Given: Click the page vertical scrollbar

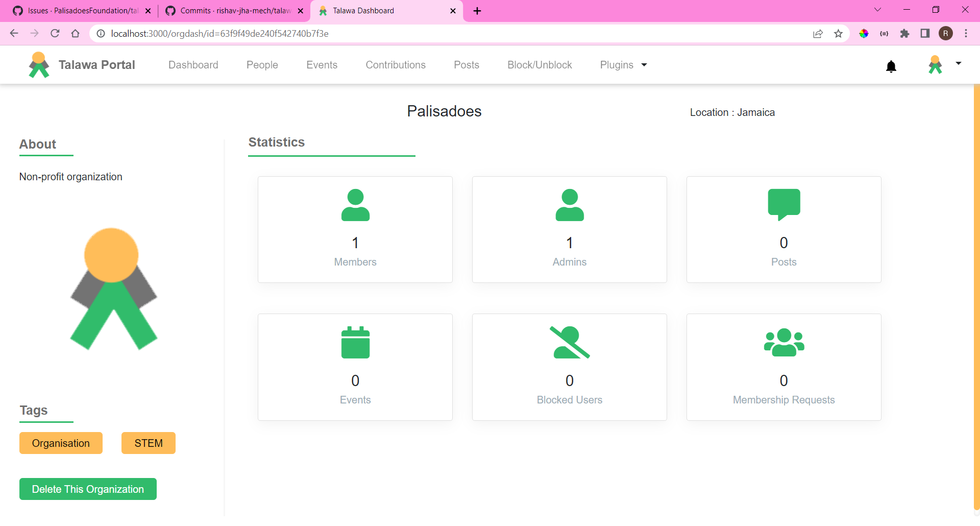Looking at the screenshot, I should tap(977, 296).
